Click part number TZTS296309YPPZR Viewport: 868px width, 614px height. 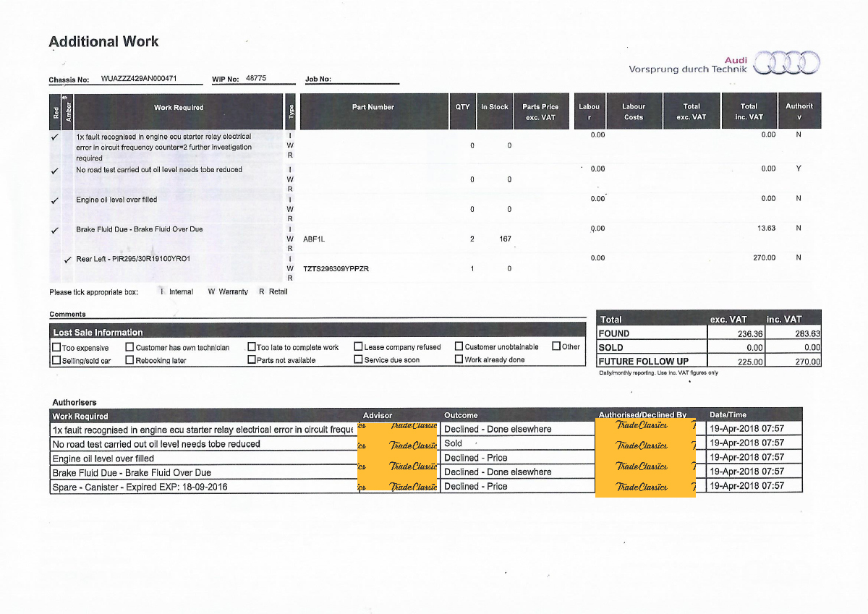pos(336,269)
